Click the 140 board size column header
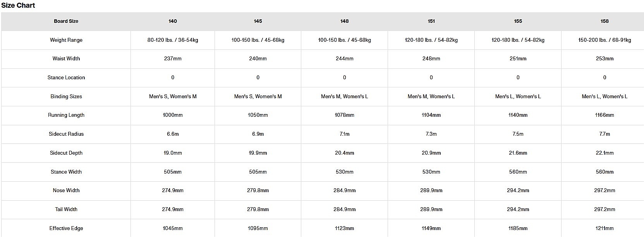The image size is (644, 237). (x=173, y=21)
